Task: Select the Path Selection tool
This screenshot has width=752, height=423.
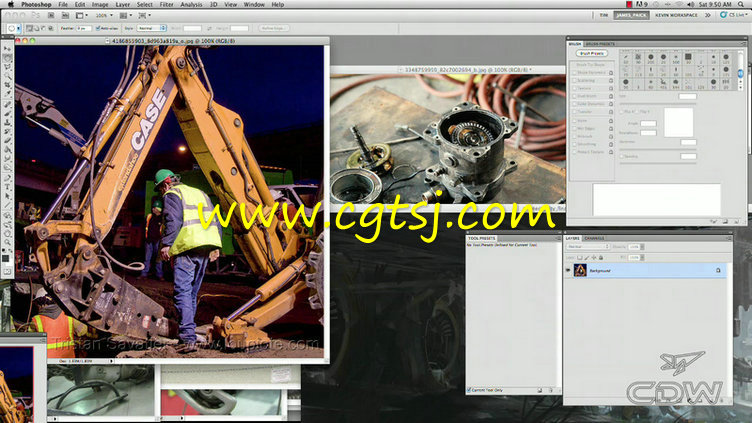Action: [x=7, y=197]
